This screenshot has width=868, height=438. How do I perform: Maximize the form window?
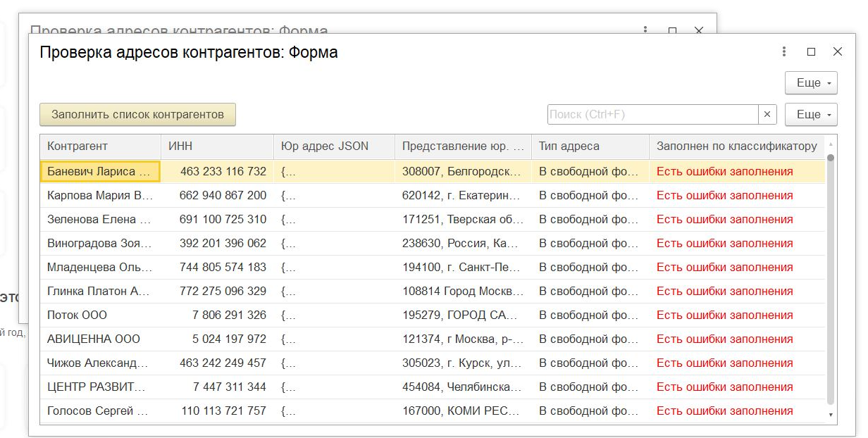pos(811,52)
